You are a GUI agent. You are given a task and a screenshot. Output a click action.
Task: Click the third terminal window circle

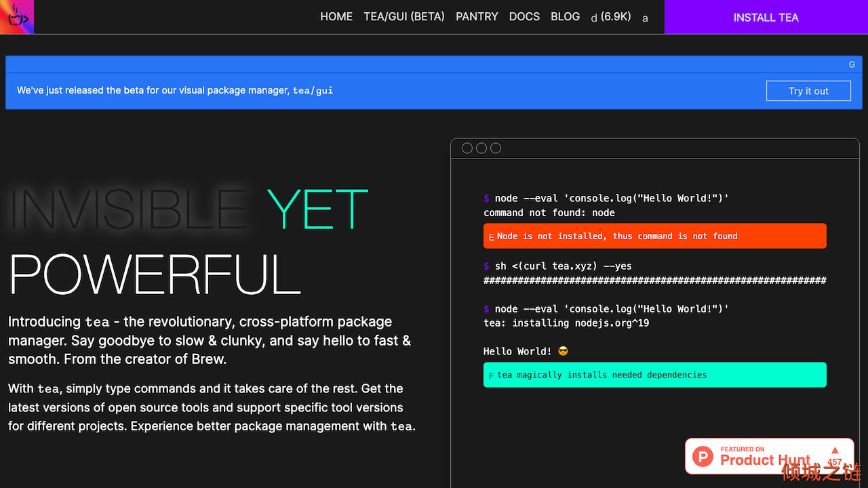(496, 148)
